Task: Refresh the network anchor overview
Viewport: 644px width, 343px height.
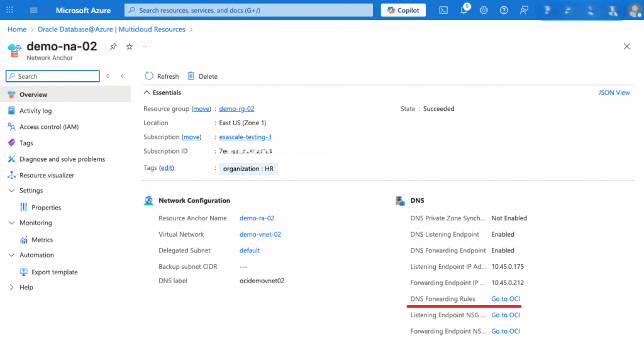Action: 162,76
